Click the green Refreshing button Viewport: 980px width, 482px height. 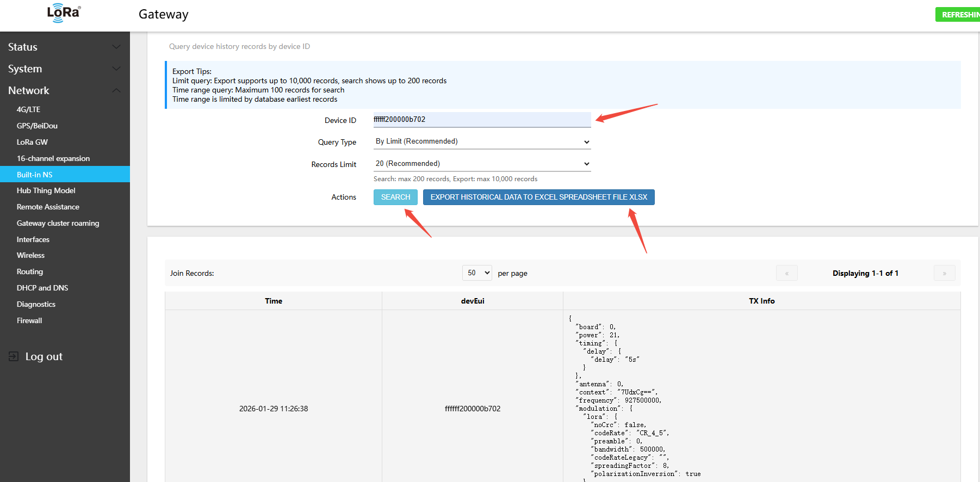pyautogui.click(x=959, y=15)
